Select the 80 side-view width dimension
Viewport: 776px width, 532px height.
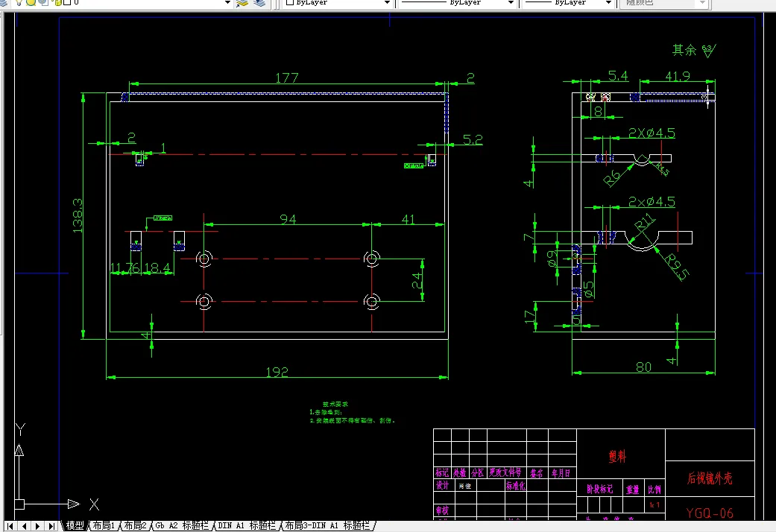coord(643,367)
